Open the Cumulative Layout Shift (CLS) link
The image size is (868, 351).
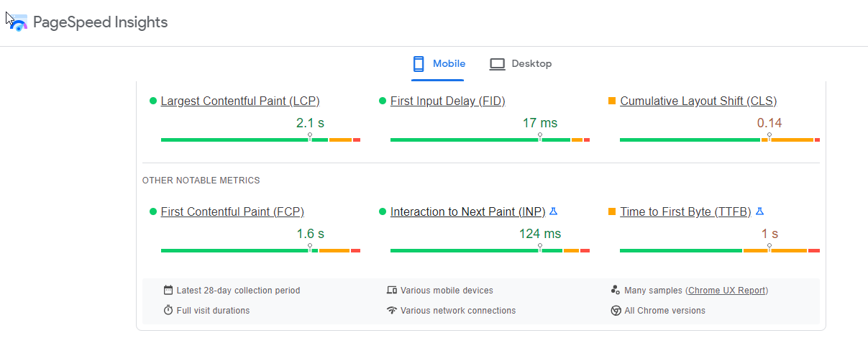(698, 101)
